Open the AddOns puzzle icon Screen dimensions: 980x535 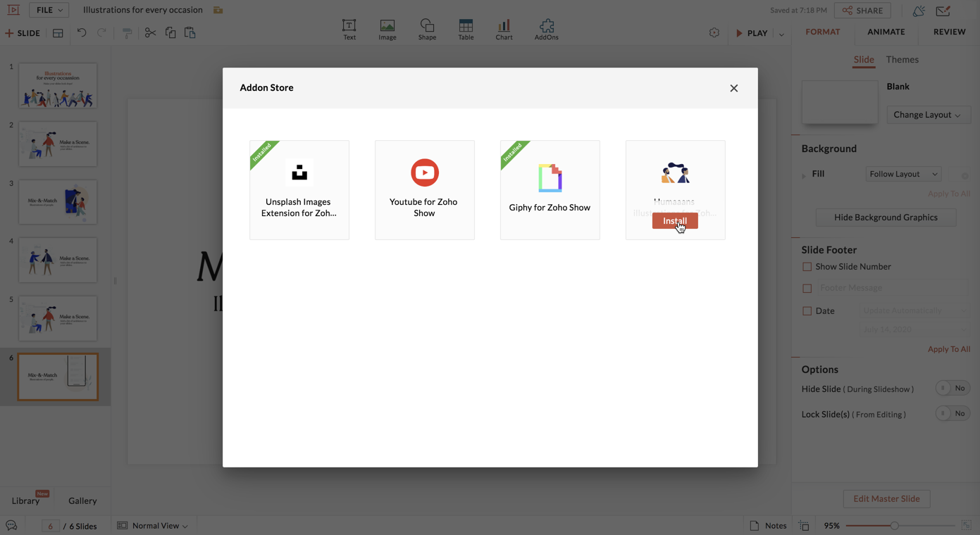(x=547, y=25)
